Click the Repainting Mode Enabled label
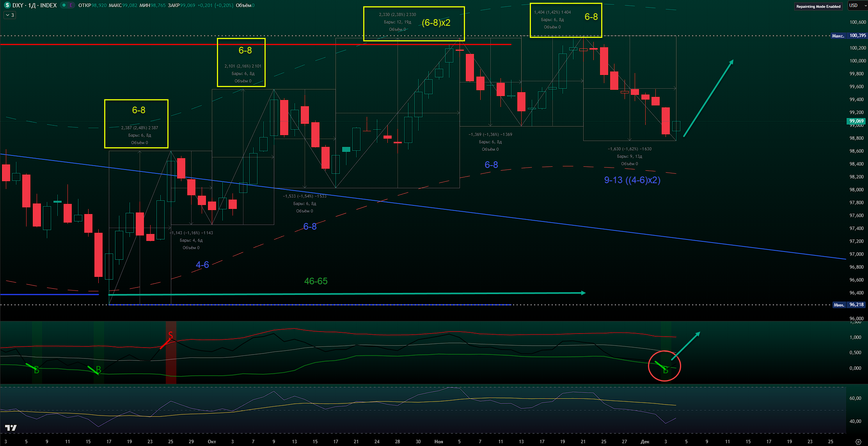The height and width of the screenshot is (446, 868). pos(818,6)
